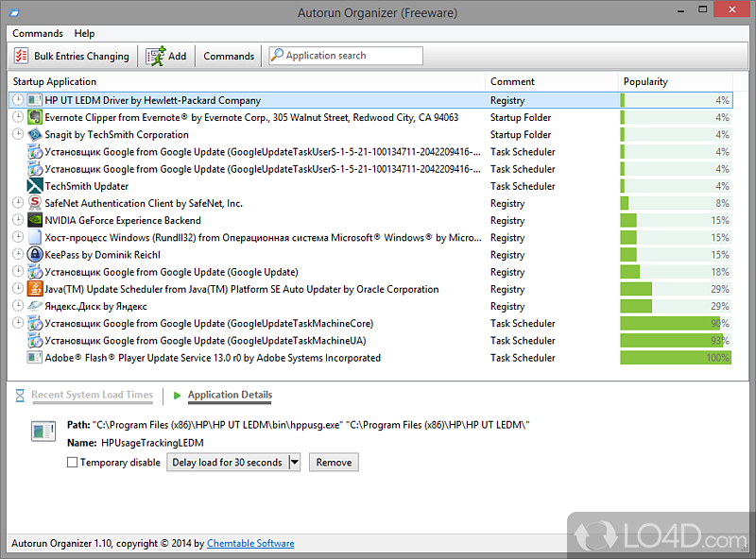Image resolution: width=756 pixels, height=559 pixels.
Task: Open the Delay load for 30 seconds dropdown arrow
Action: click(294, 463)
